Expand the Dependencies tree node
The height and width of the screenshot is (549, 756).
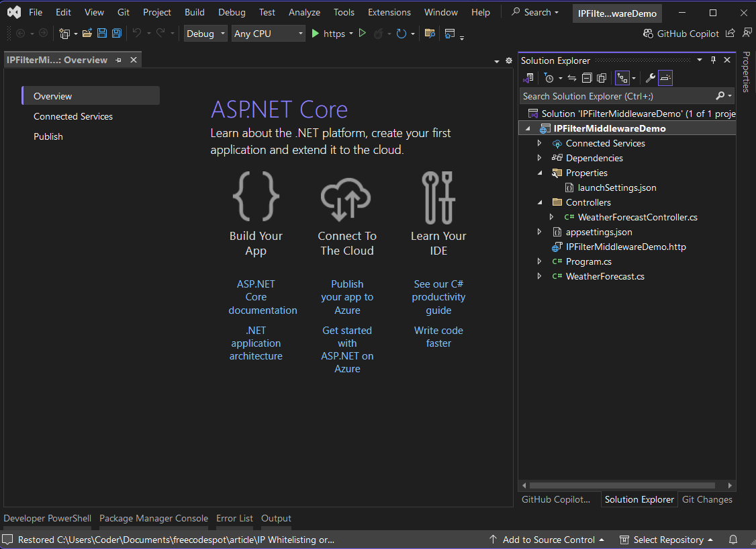(540, 158)
